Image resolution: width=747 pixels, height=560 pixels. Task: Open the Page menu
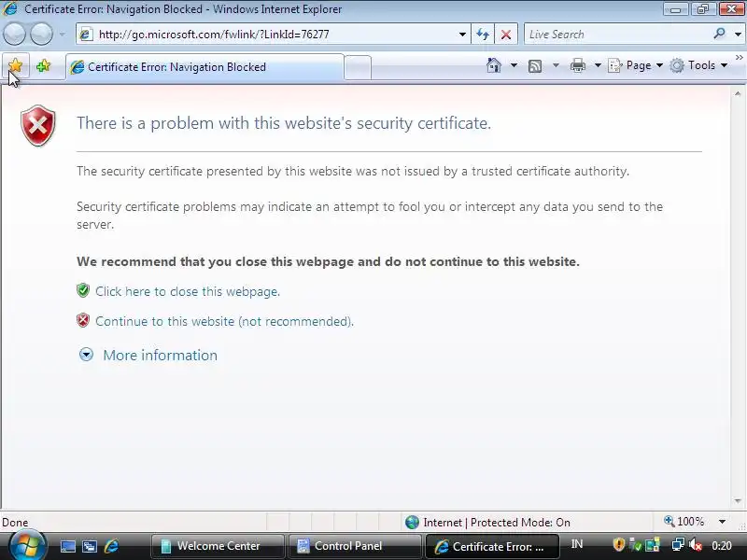coord(636,65)
